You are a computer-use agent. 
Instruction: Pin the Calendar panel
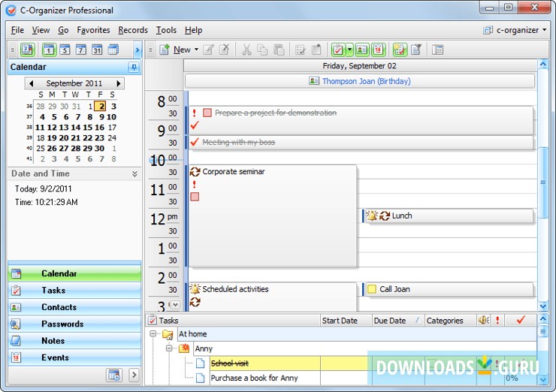pos(134,67)
